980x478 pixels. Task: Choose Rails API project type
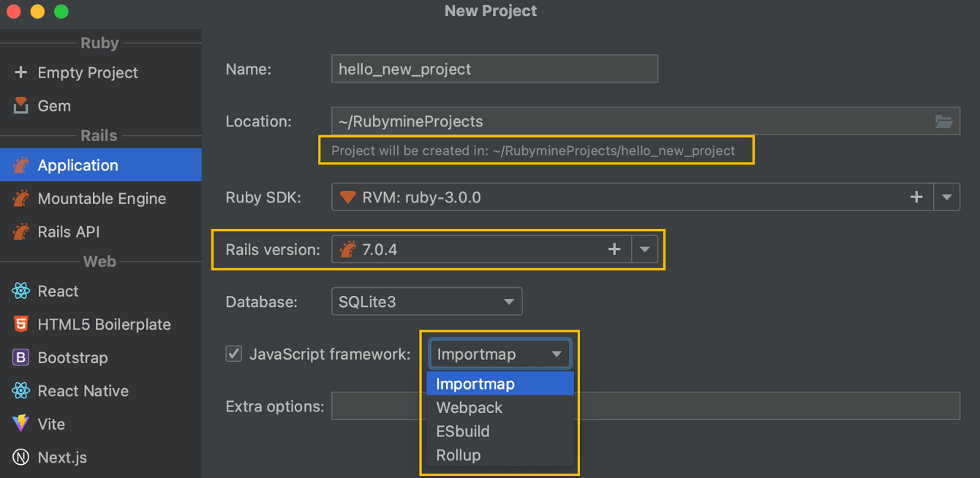tap(69, 232)
